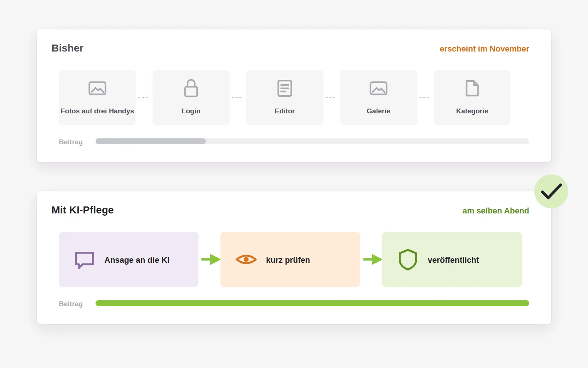This screenshot has height=368, width=588.
Task: Click the dots between Login and Editor
Action: 237,98
